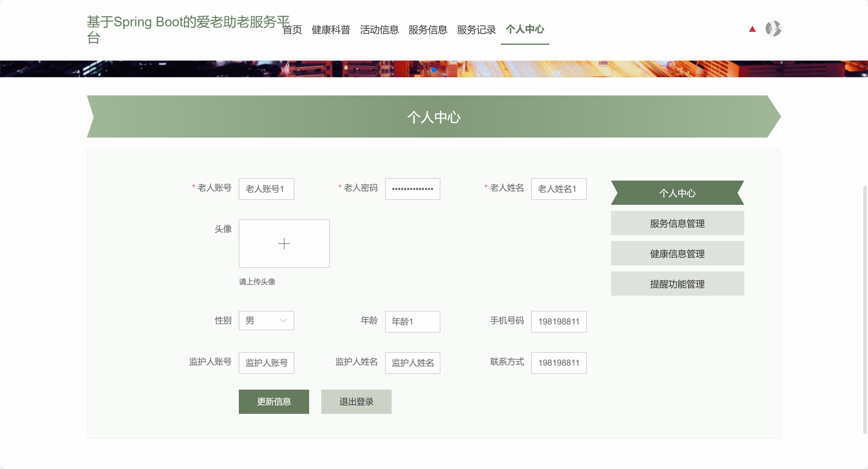The height and width of the screenshot is (469, 868).
Task: Click the plus icon to upload avatar
Action: [284, 243]
